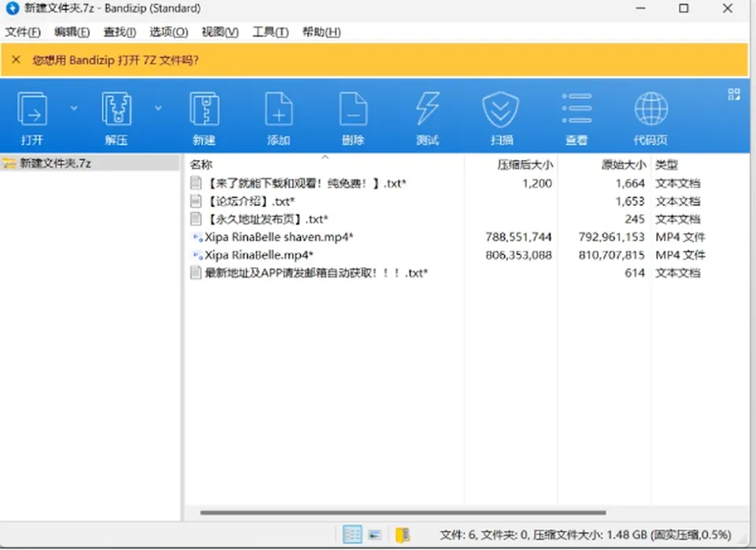The width and height of the screenshot is (756, 550).
Task: Select the 【永久地址发布页】.txt file
Action: (266, 219)
